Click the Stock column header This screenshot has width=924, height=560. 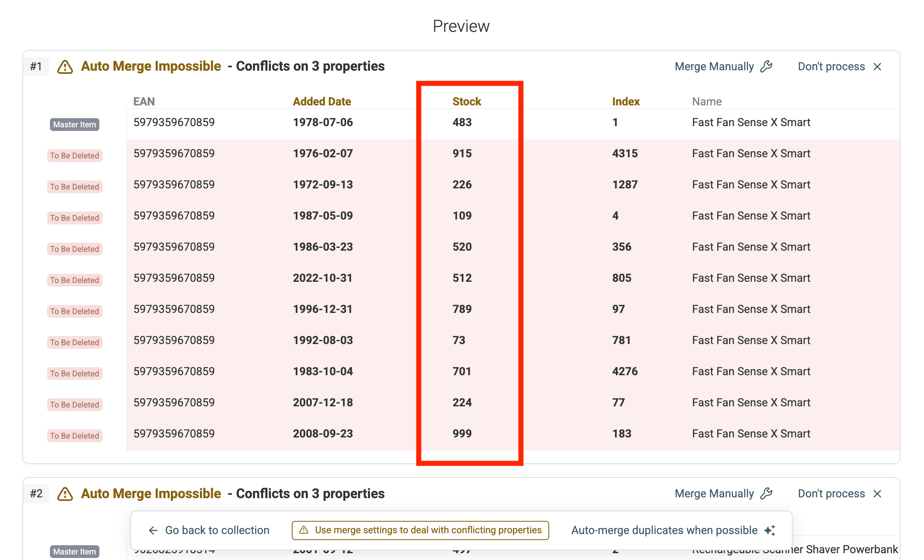click(467, 101)
